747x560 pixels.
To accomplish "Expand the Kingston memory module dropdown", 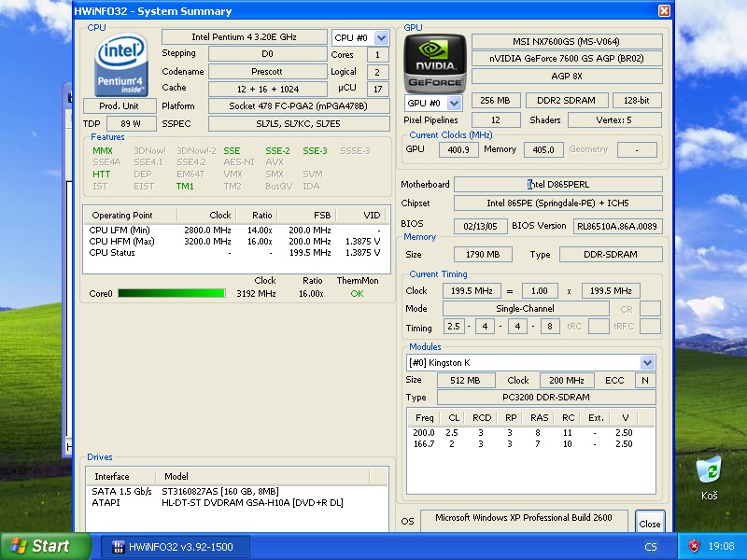I will tap(647, 363).
